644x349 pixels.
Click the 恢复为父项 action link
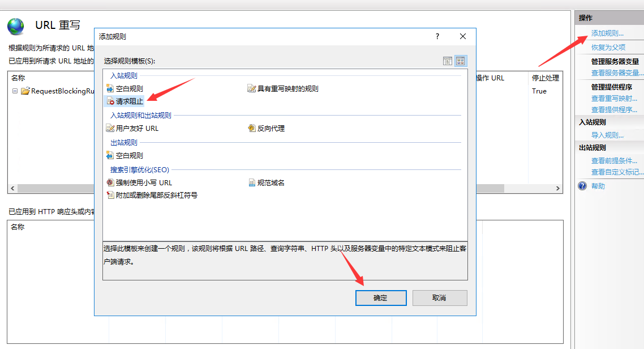[608, 48]
